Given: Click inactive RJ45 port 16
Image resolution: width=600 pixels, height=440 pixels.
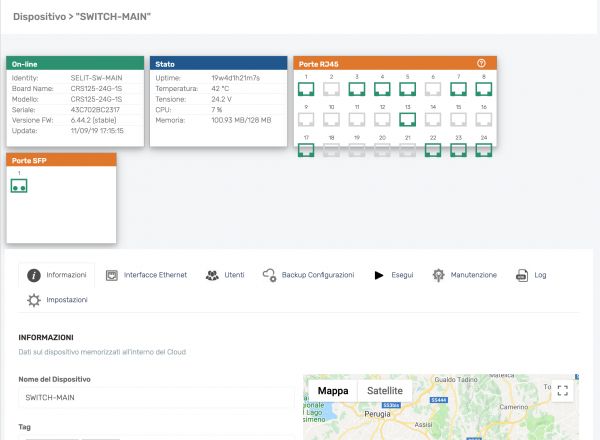Looking at the screenshot, I should point(484,119).
